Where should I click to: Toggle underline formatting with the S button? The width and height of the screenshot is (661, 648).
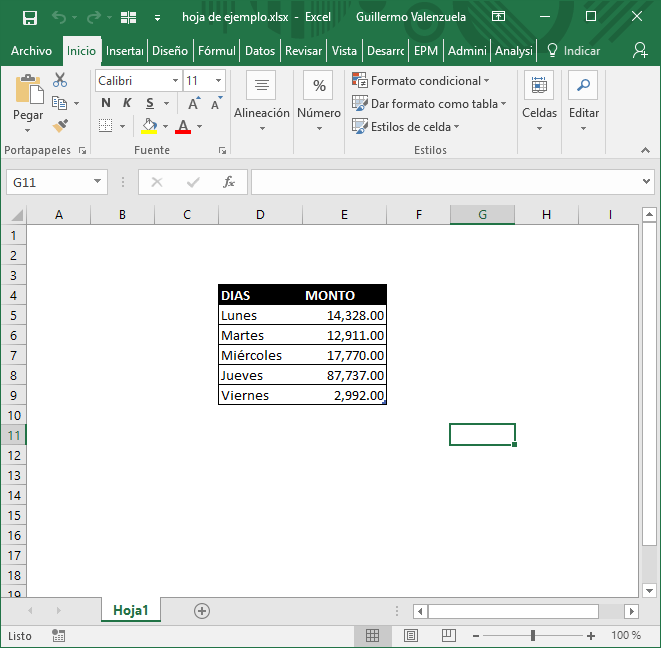coord(150,103)
